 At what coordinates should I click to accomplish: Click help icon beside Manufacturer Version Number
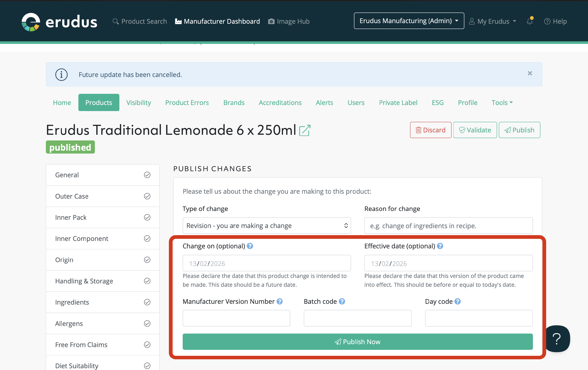click(x=279, y=301)
